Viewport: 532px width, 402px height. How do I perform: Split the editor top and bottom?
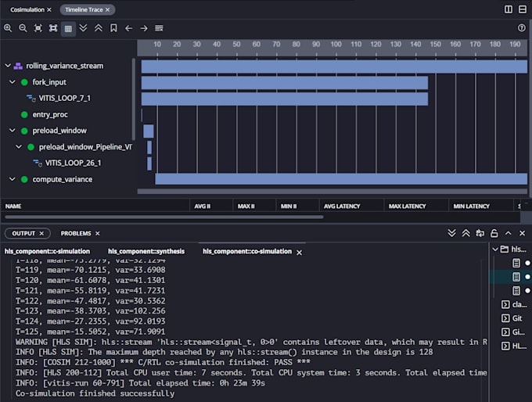(x=523, y=9)
